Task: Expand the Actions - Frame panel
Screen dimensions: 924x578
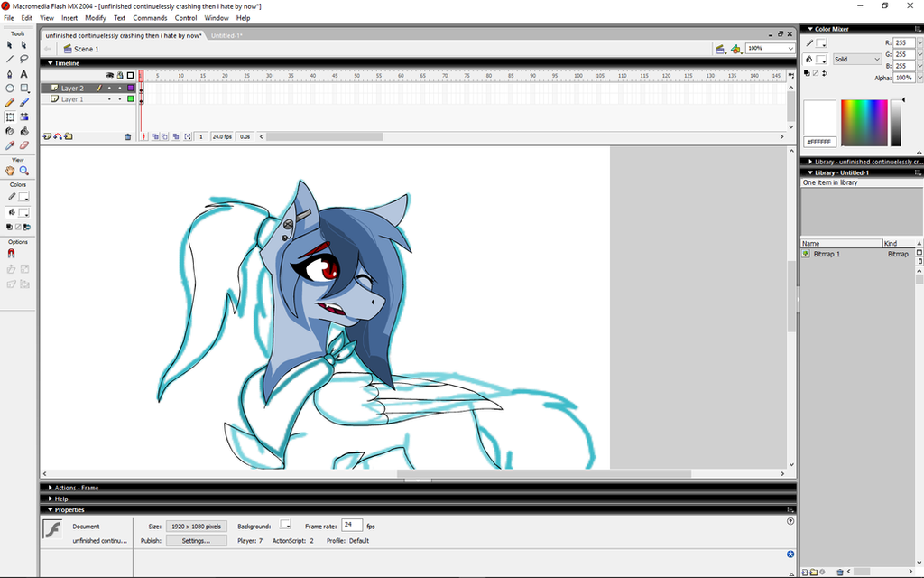Action: [51, 488]
